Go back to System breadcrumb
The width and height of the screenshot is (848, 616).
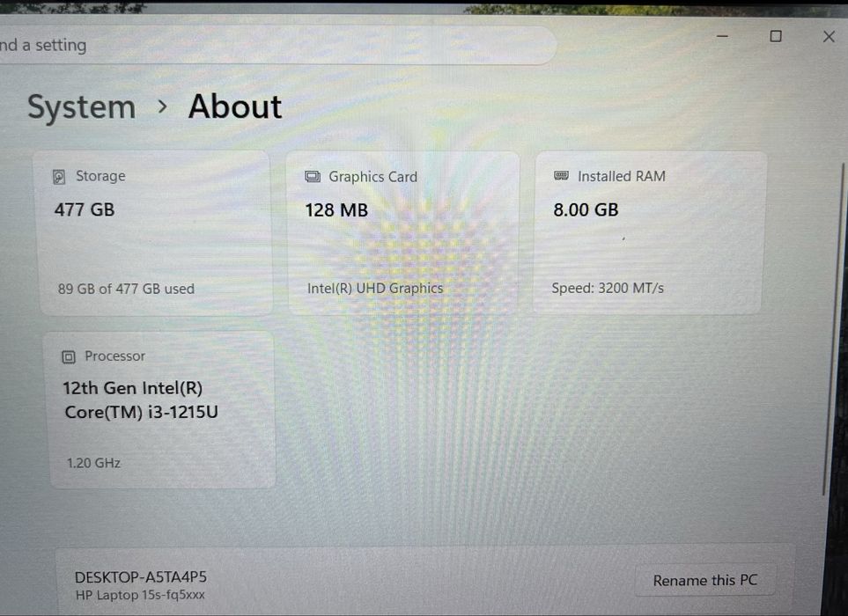tap(81, 107)
